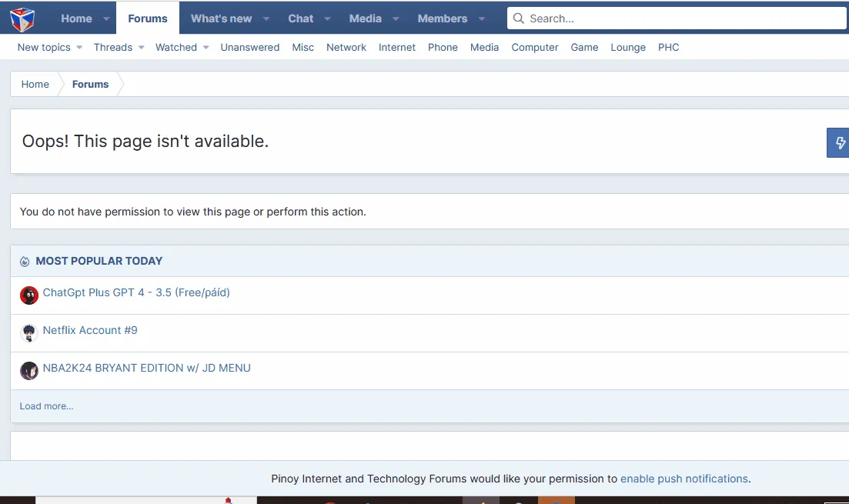Screen dimensions: 849x504
Task: Open the Threads sub-navigation link
Action: (x=113, y=47)
